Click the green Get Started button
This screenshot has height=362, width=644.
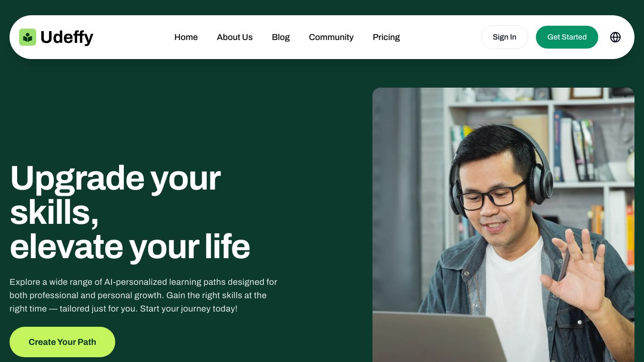[567, 37]
